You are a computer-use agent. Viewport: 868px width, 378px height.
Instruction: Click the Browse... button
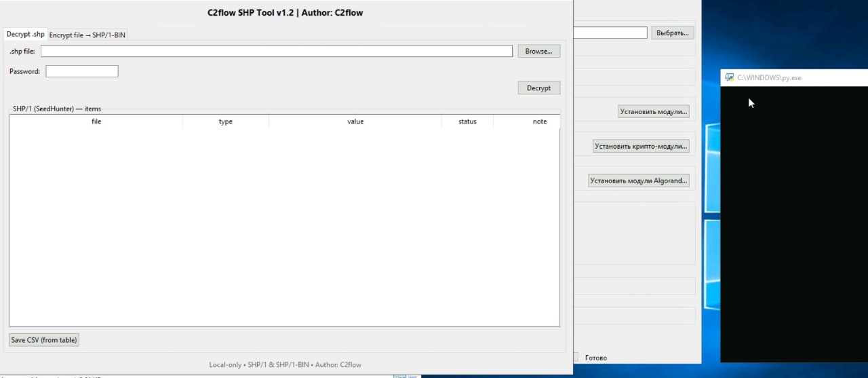pyautogui.click(x=539, y=51)
